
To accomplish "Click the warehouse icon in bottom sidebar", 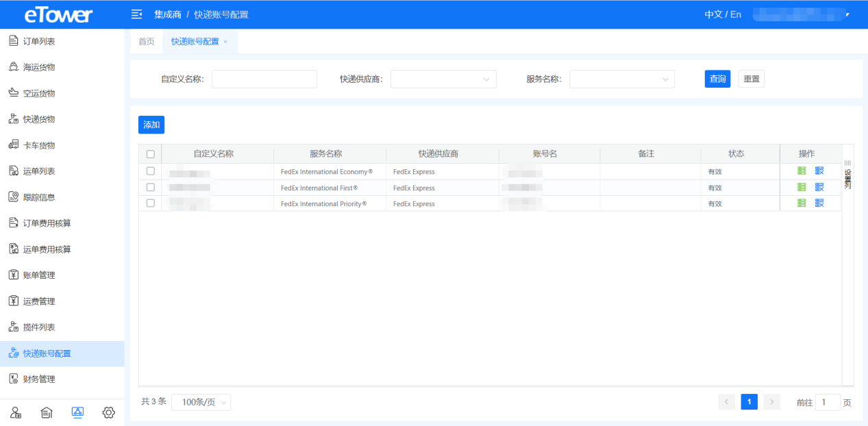I will [47, 412].
